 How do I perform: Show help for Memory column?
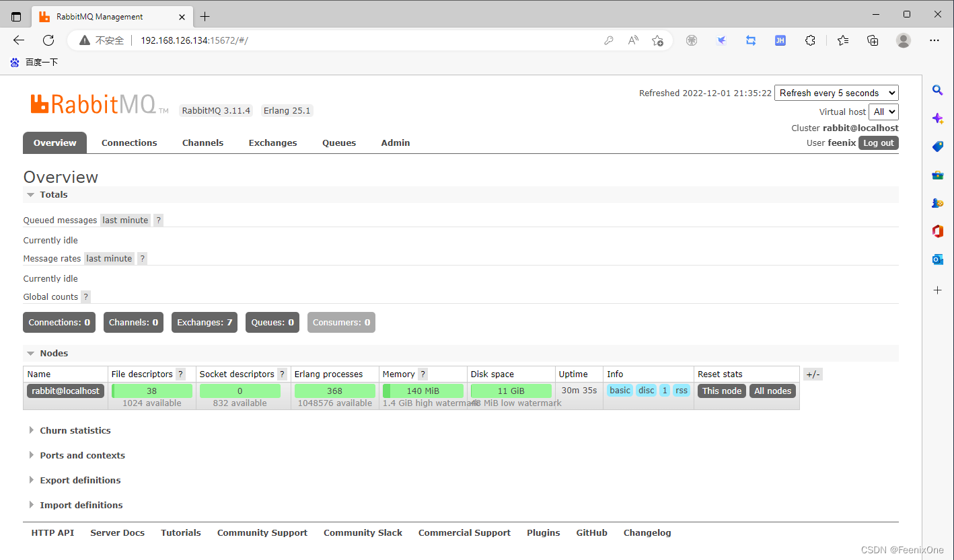423,374
